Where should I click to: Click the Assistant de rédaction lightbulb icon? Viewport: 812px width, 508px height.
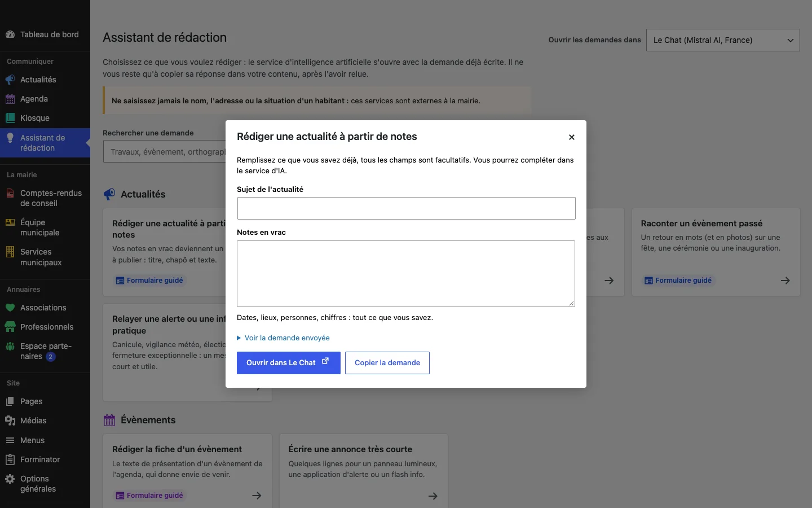point(10,138)
